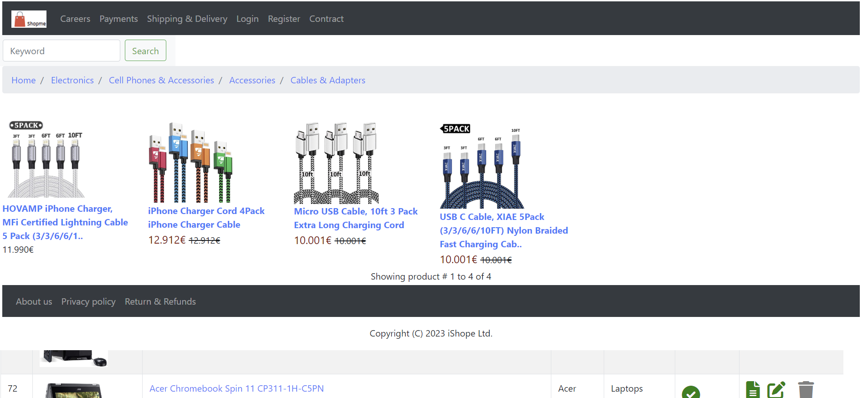
Task: Toggle enabled checkmark for Acer Chromebook row
Action: [691, 392]
